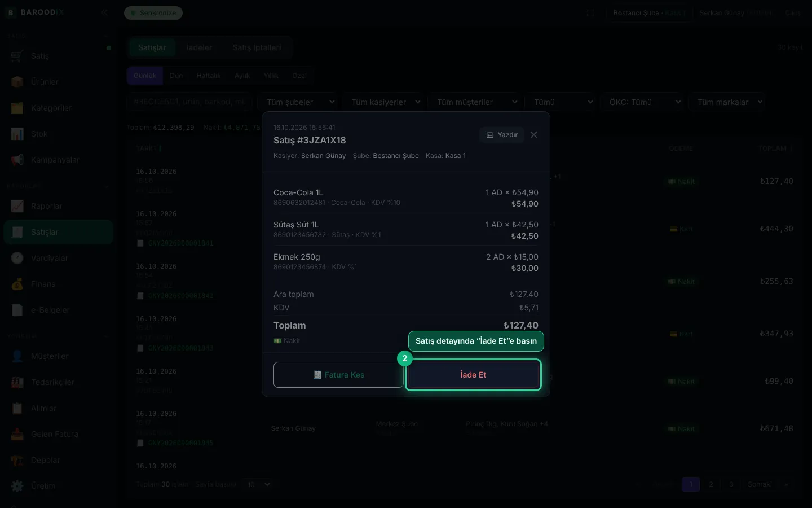Change the Sayfa başına page size dropdown
This screenshot has height=508, width=812.
pos(258,484)
